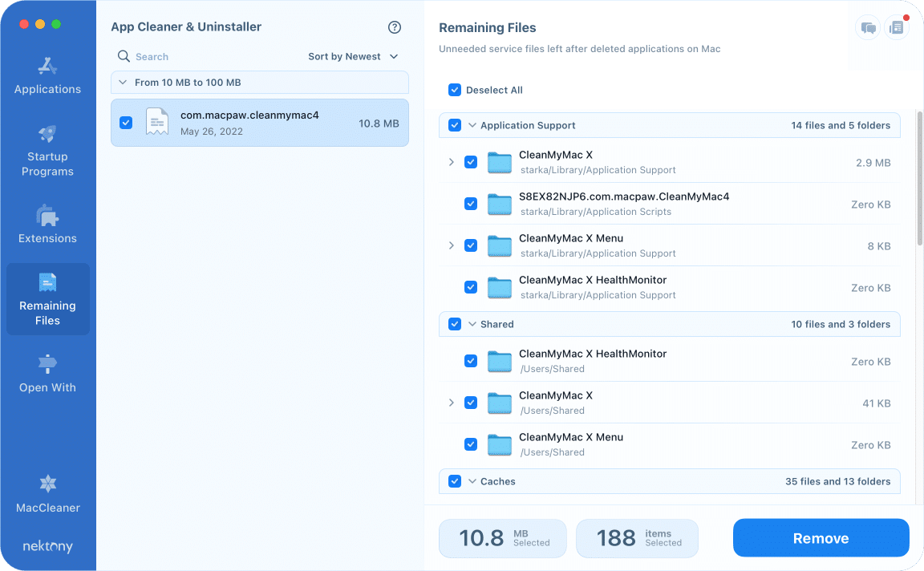The height and width of the screenshot is (571, 924).
Task: Click the 188 items Selected indicator
Action: tap(637, 538)
